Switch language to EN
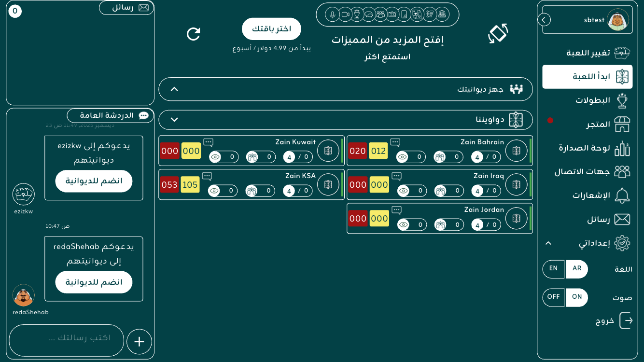 coord(553,269)
